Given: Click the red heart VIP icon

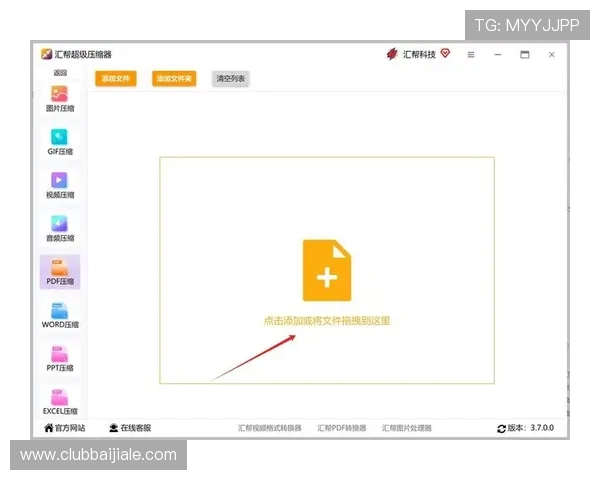Looking at the screenshot, I should tap(445, 53).
